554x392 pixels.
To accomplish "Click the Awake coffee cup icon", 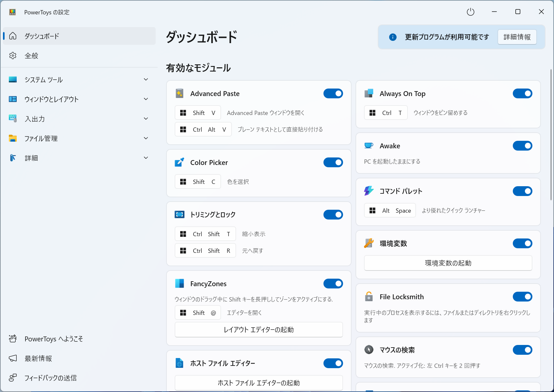I will point(369,146).
